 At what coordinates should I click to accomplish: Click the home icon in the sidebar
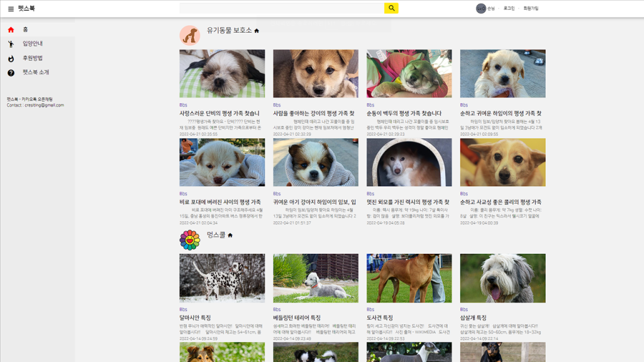(x=11, y=30)
